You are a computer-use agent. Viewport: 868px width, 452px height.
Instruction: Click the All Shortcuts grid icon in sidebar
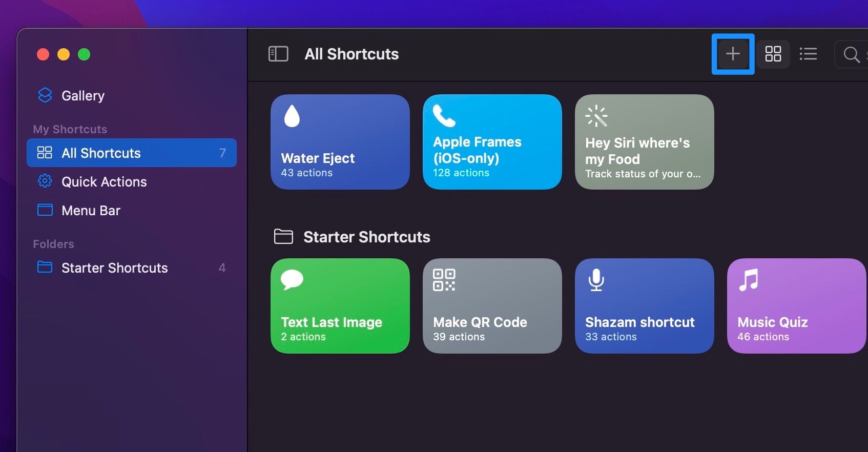click(x=45, y=153)
